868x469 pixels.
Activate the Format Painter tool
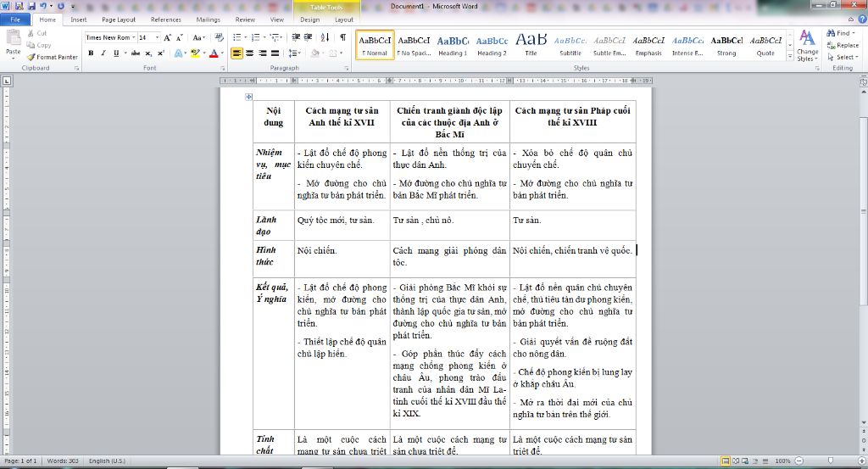coord(52,57)
